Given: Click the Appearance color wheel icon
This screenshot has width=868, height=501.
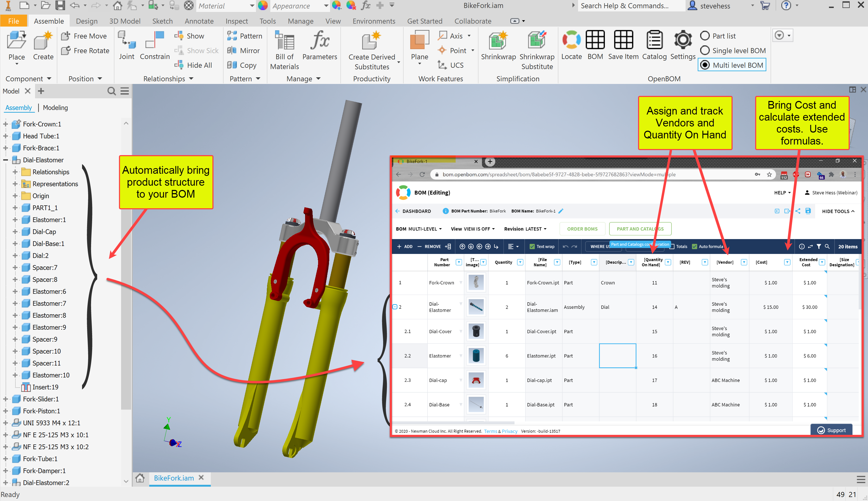Looking at the screenshot, I should [263, 6].
